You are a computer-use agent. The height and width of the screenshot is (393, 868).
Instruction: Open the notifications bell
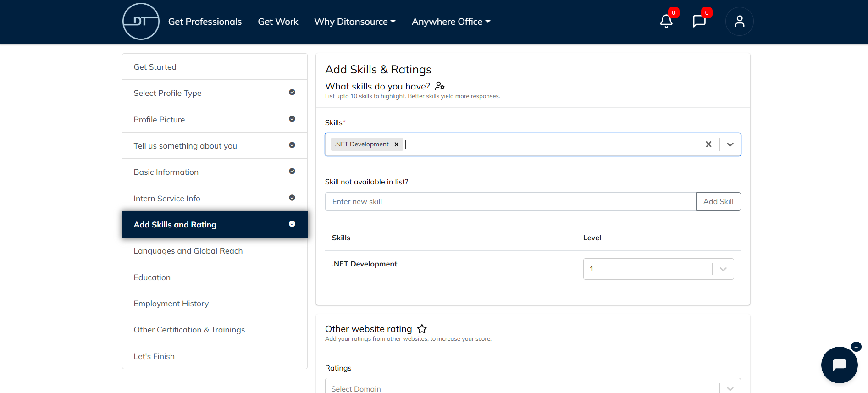[x=666, y=21]
